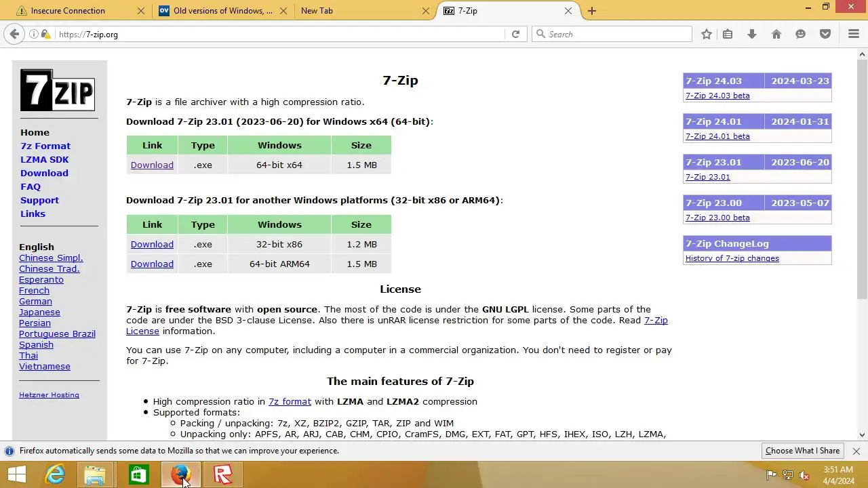Open File Explorer from taskbar
The height and width of the screenshot is (488, 868).
(x=95, y=475)
